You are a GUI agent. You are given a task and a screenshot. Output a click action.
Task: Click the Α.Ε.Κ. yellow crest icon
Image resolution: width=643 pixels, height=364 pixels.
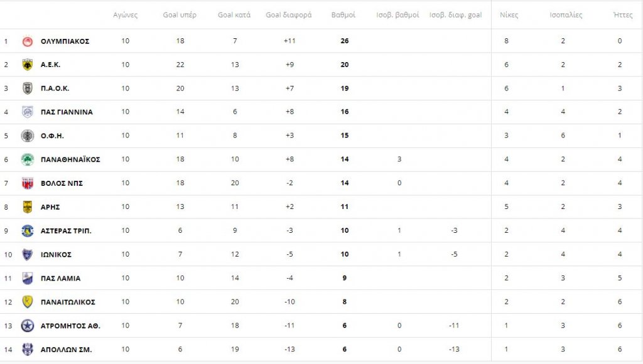pos(28,65)
